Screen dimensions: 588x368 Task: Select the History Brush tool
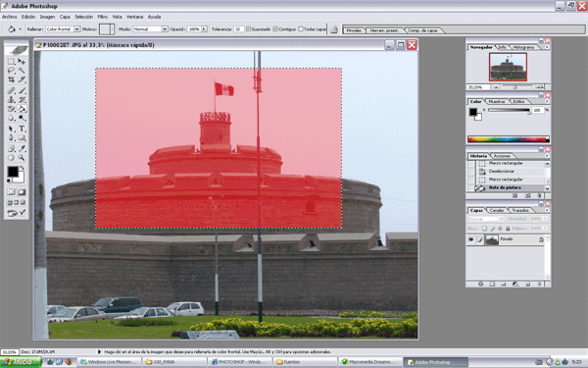point(22,99)
